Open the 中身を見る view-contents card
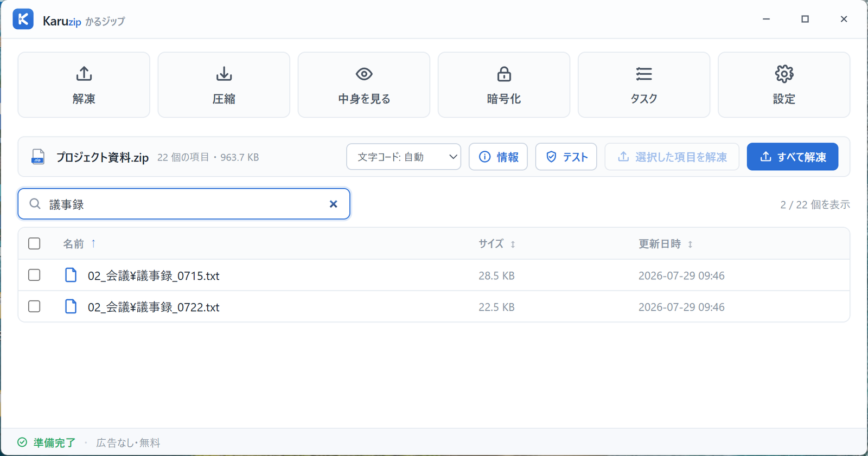This screenshot has height=456, width=868. point(364,85)
